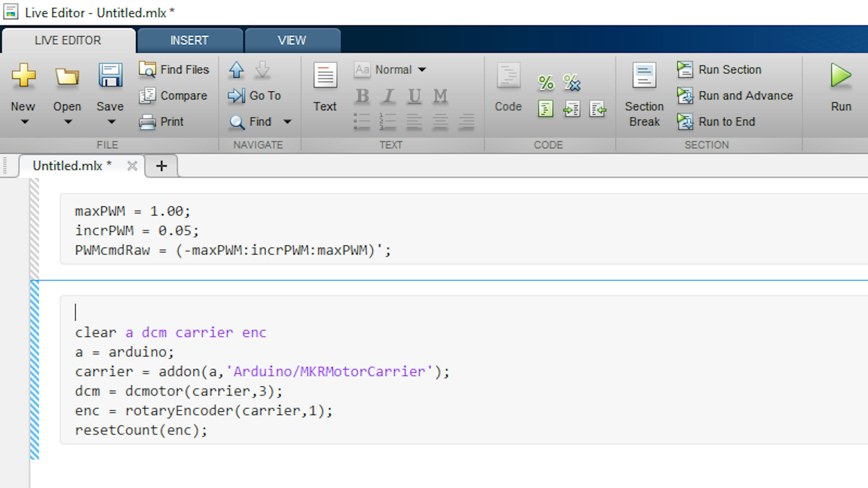Click Compare files
868x488 pixels.
[x=173, y=96]
